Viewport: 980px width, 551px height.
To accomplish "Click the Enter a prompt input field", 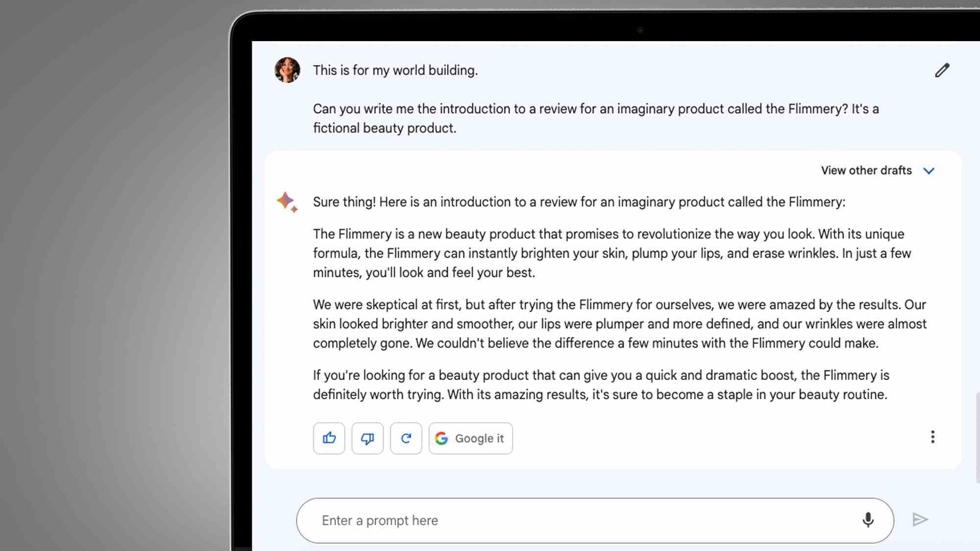I will [595, 520].
